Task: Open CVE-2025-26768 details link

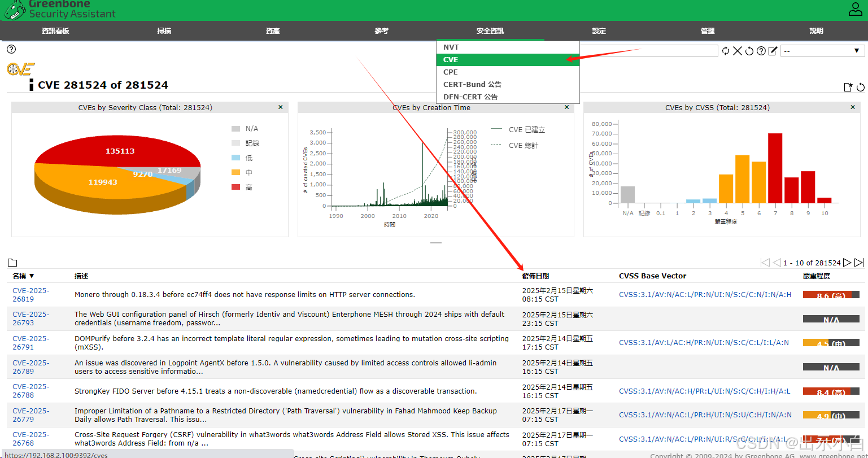Action: (31, 439)
